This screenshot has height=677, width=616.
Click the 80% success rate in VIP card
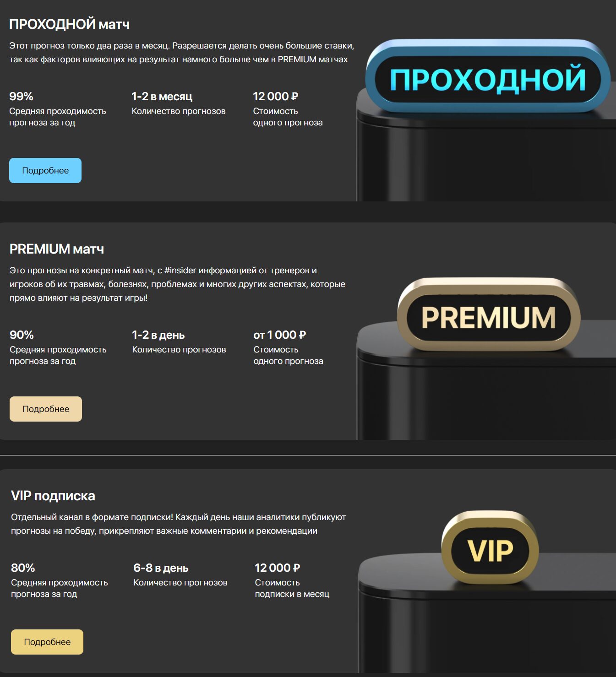click(23, 568)
